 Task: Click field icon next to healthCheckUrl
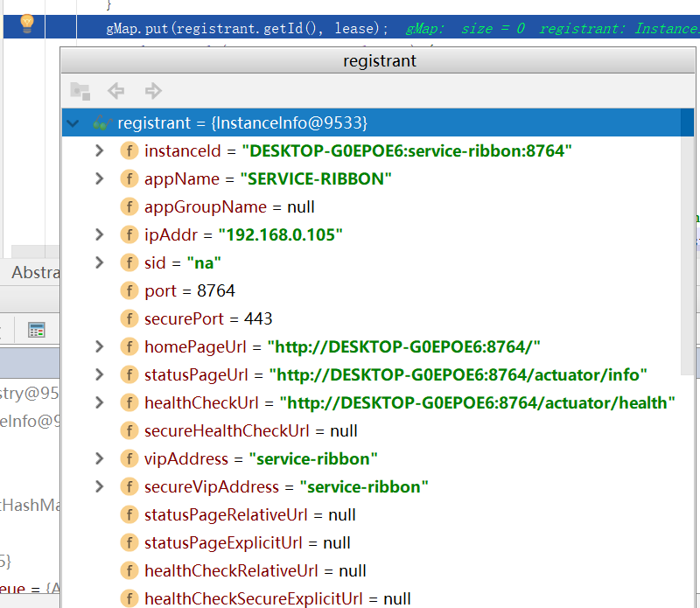click(129, 402)
